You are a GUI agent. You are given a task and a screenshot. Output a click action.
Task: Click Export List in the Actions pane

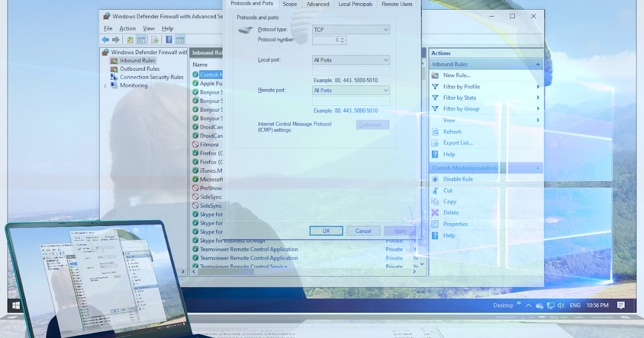coord(458,143)
